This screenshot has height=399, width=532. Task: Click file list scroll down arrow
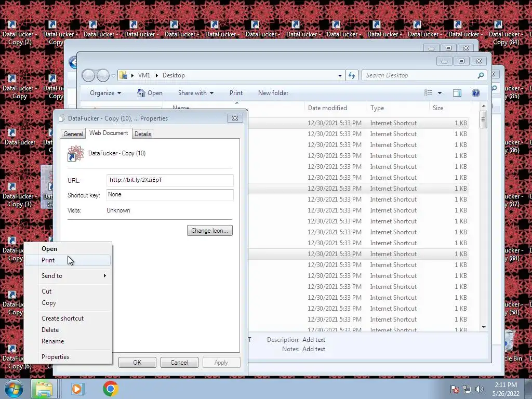(484, 327)
